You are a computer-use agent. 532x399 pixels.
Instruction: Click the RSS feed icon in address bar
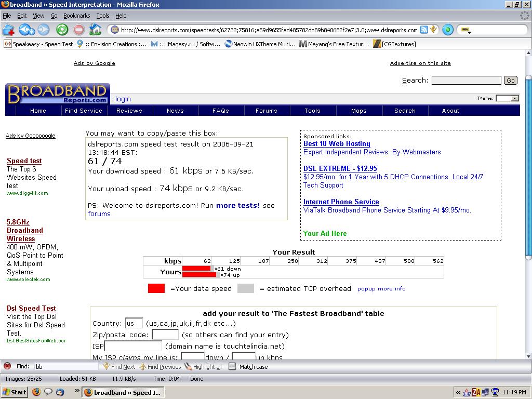point(424,30)
